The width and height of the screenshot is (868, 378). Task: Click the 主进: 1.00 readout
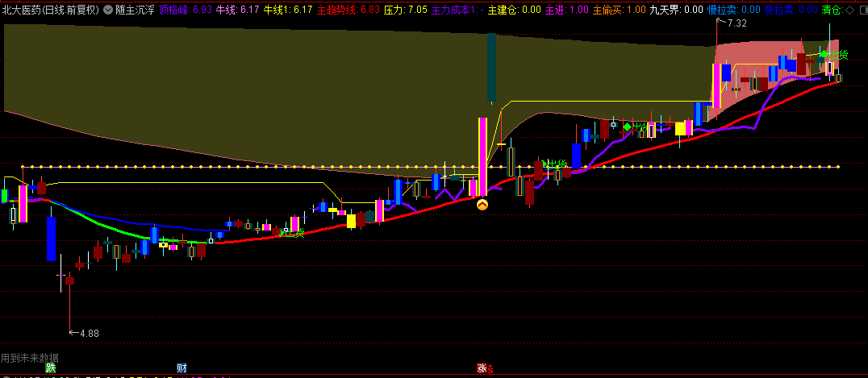tap(567, 10)
